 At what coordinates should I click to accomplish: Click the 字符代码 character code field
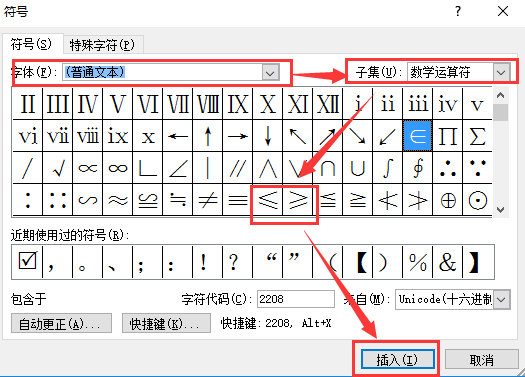tap(296, 299)
